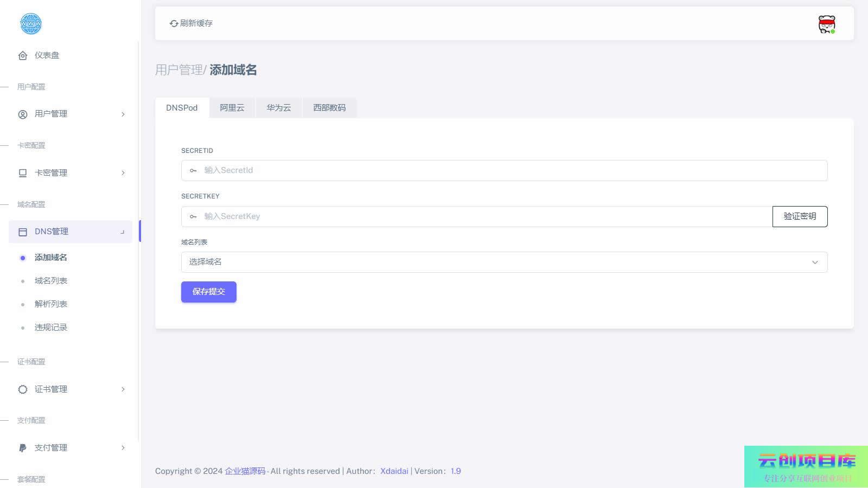Click the 卡密管理 laptop icon
This screenshot has width=868, height=488.
click(x=23, y=173)
